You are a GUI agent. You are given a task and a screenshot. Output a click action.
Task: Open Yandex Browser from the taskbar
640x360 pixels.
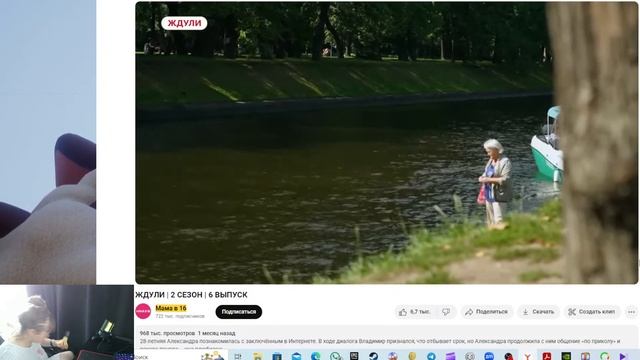[x=527, y=356]
